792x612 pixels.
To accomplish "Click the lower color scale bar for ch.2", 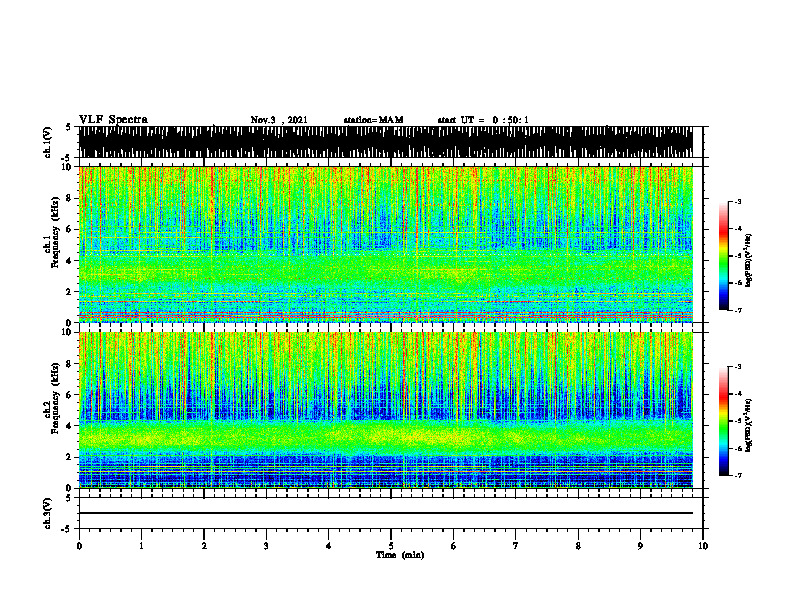I will tap(724, 421).
